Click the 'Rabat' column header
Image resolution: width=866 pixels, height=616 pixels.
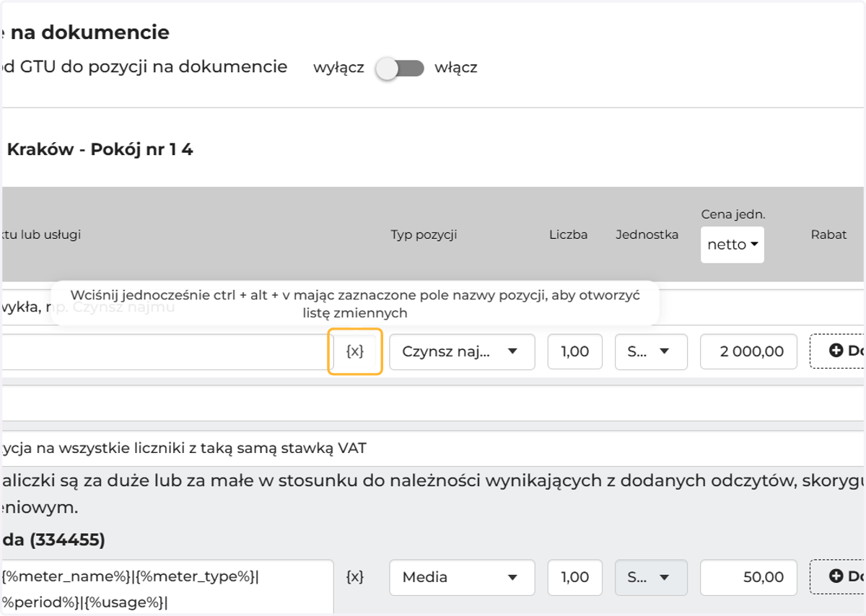pos(828,234)
